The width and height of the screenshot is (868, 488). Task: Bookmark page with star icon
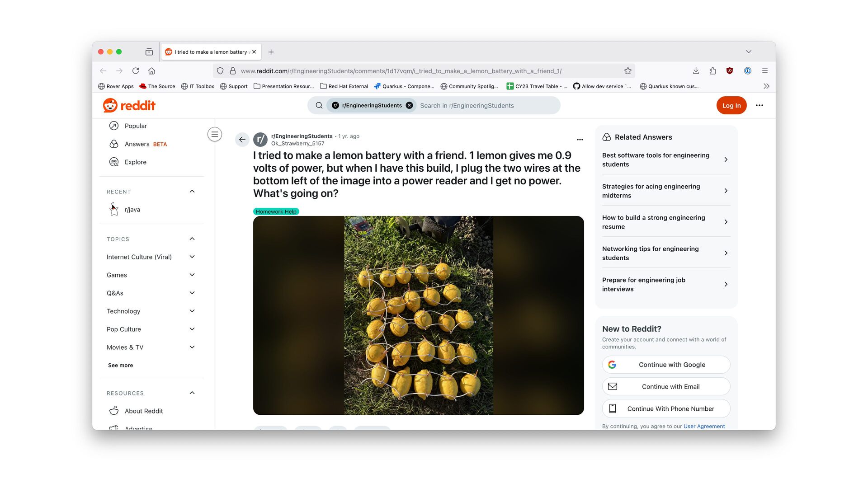(x=628, y=71)
